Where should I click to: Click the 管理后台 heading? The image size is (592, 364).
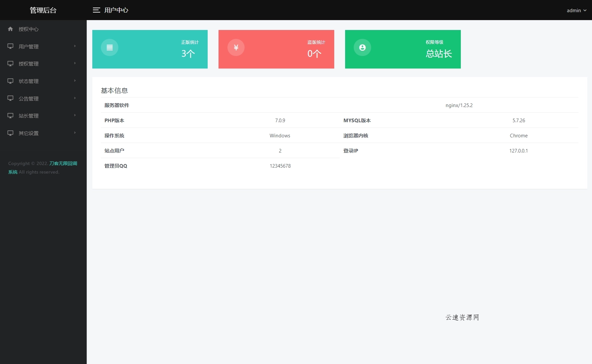tap(43, 10)
